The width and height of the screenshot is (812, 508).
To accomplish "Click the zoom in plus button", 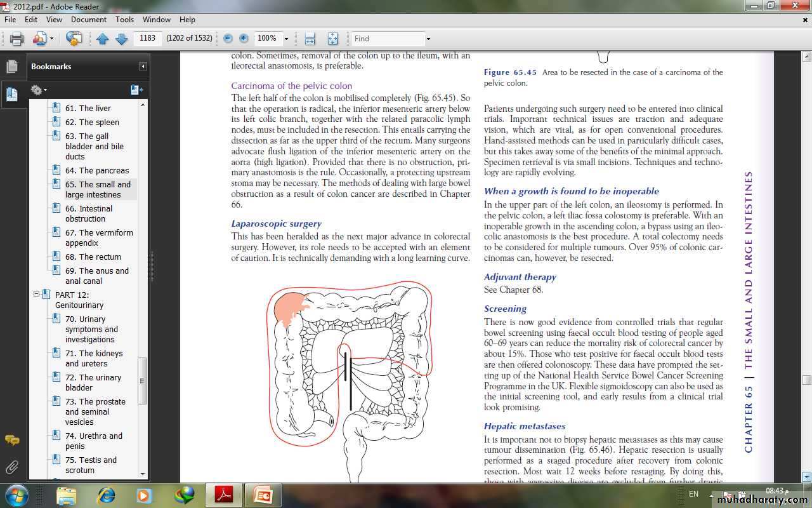I will (244, 39).
